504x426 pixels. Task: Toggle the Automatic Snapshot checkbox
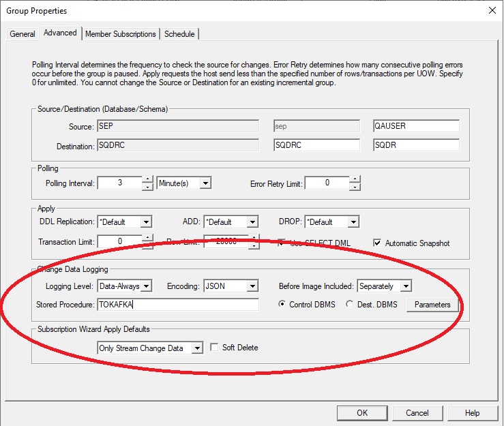(x=378, y=243)
